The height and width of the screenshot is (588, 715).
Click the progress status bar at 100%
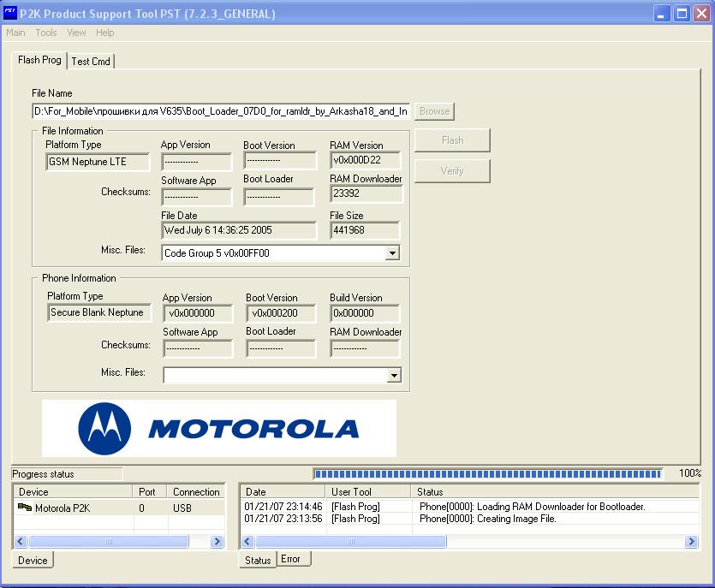click(x=488, y=474)
